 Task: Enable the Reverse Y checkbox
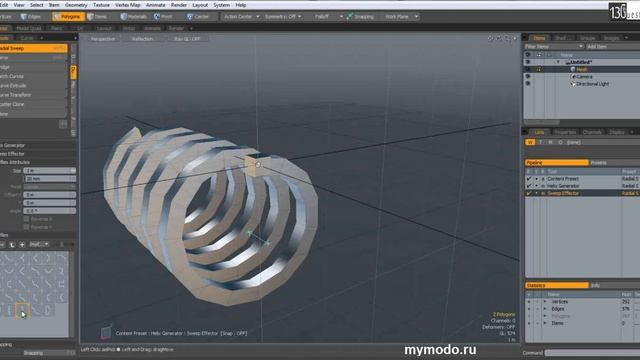(x=27, y=227)
